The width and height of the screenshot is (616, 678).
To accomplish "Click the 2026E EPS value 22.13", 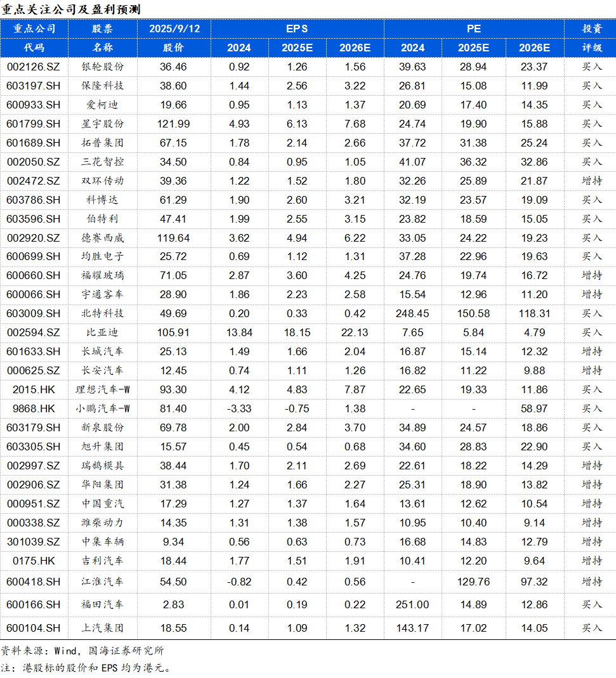I will tap(355, 333).
